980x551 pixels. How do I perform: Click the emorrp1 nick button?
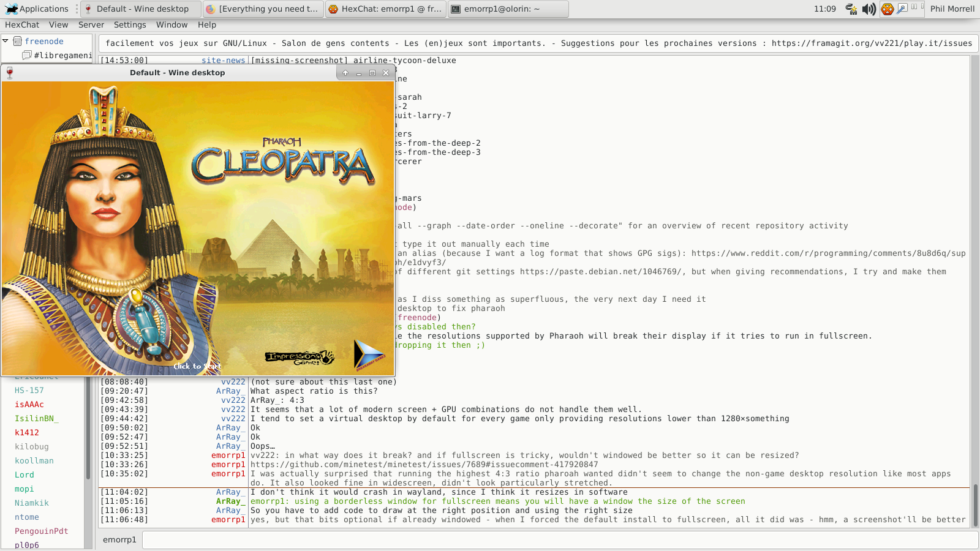pos(119,540)
